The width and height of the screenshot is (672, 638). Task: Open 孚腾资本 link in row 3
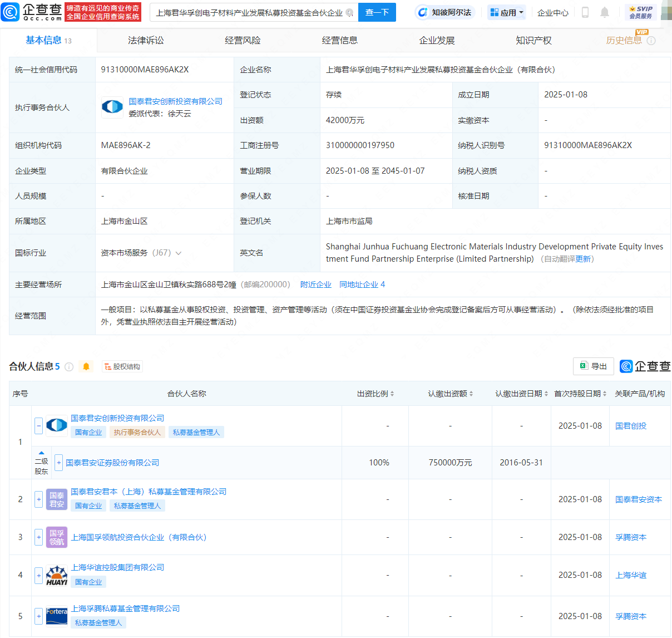click(631, 537)
